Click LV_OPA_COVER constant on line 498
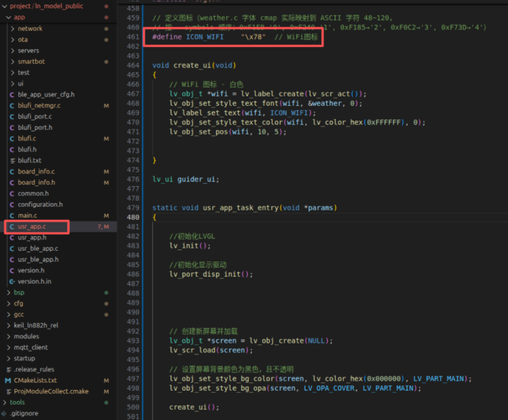 pyautogui.click(x=329, y=388)
